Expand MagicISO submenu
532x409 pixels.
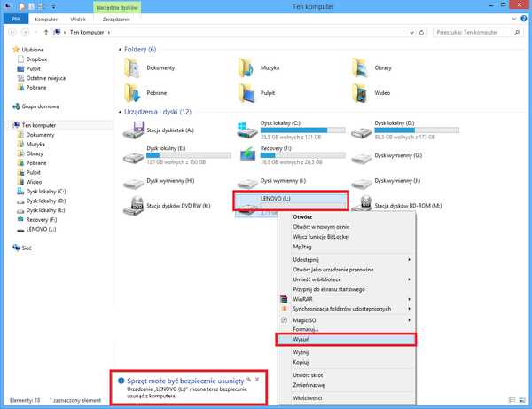pyautogui.click(x=409, y=320)
